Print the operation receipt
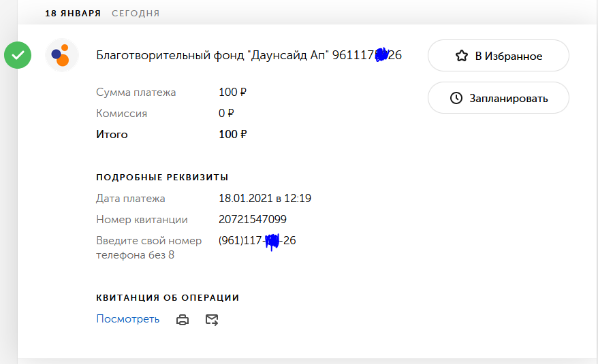The height and width of the screenshot is (364, 598). [183, 320]
